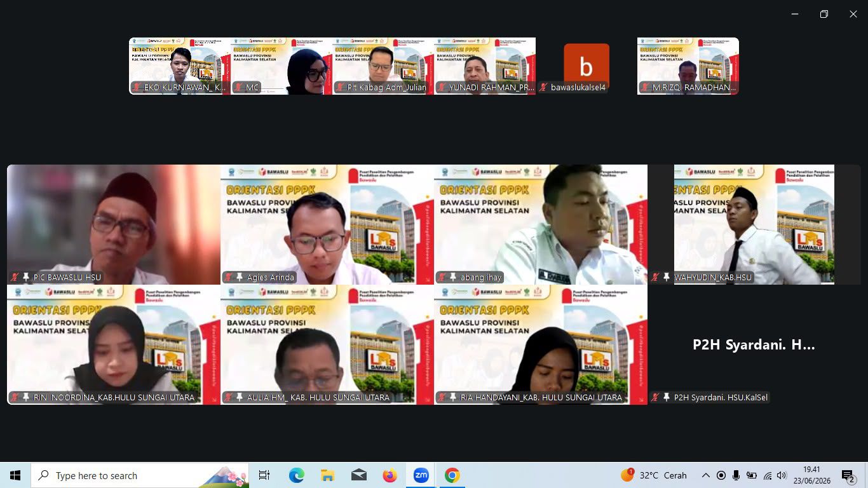Open Zoom from the taskbar
The height and width of the screenshot is (488, 868).
point(421,475)
